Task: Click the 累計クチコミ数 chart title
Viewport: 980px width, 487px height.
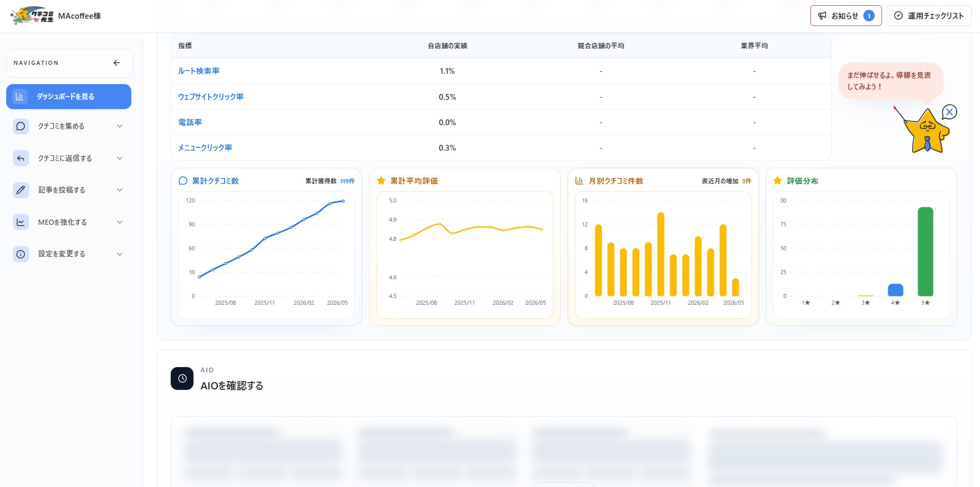Action: 215,181
